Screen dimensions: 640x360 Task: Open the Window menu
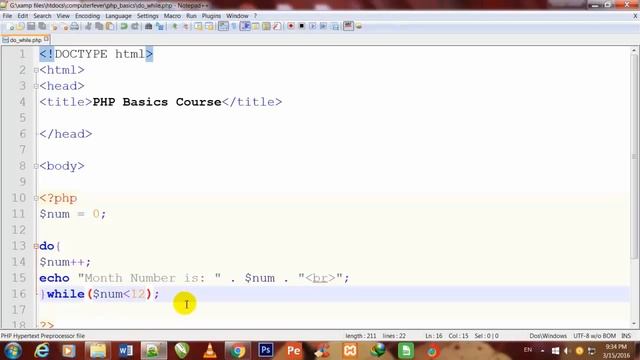click(237, 16)
